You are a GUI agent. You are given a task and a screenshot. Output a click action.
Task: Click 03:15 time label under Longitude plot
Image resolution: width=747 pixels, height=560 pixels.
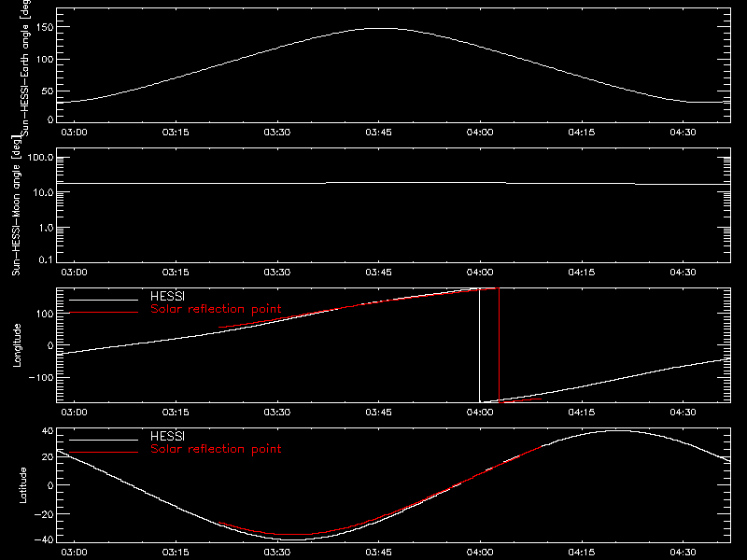(x=176, y=413)
